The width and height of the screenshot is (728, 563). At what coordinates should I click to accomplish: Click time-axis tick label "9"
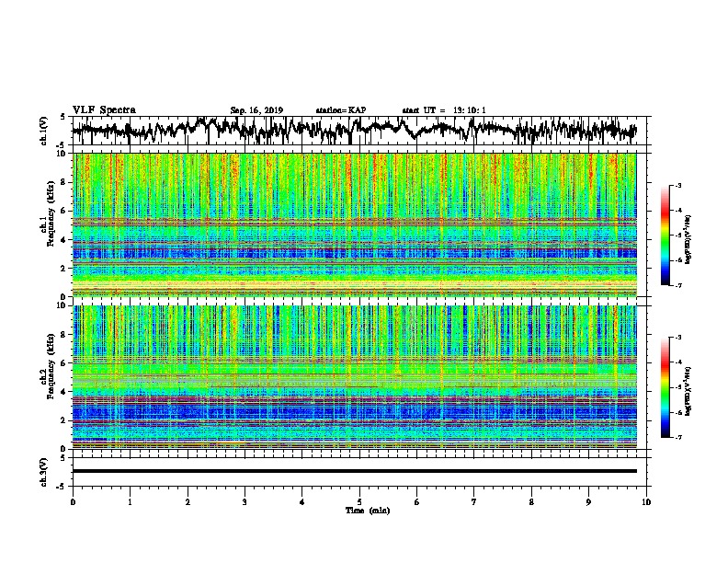click(588, 502)
